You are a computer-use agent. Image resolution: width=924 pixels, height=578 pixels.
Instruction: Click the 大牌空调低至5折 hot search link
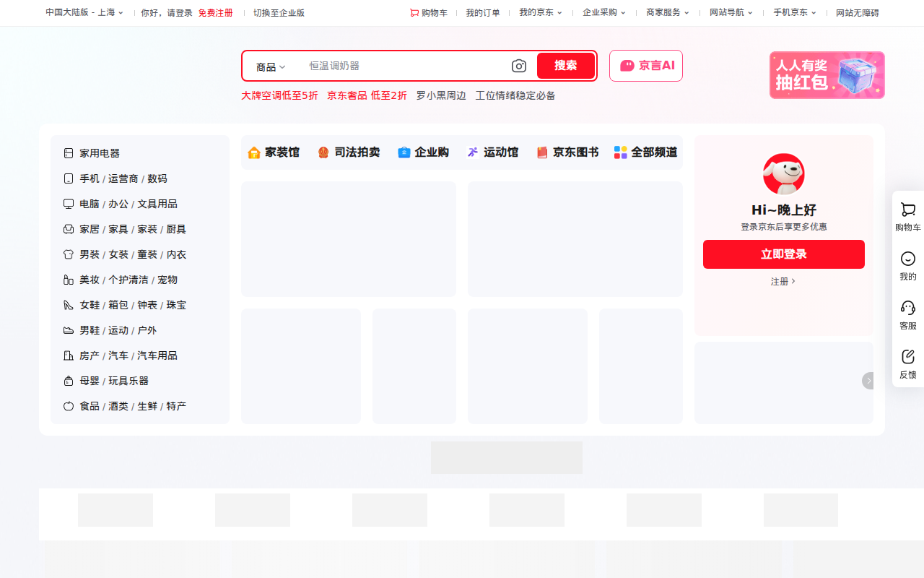[x=279, y=95]
